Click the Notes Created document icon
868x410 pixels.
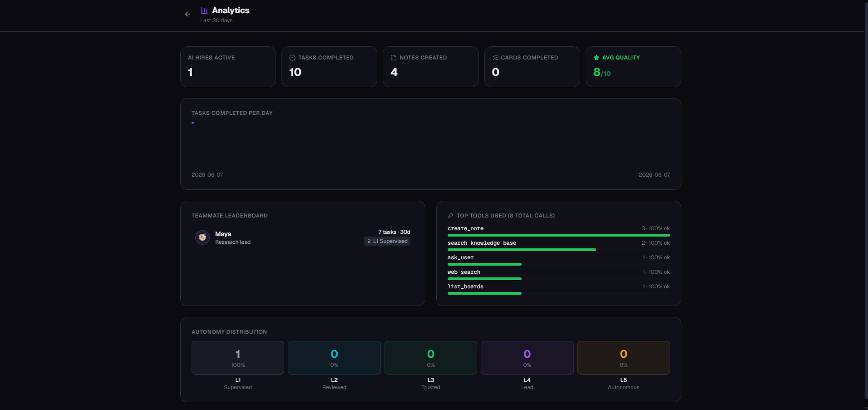pos(394,58)
